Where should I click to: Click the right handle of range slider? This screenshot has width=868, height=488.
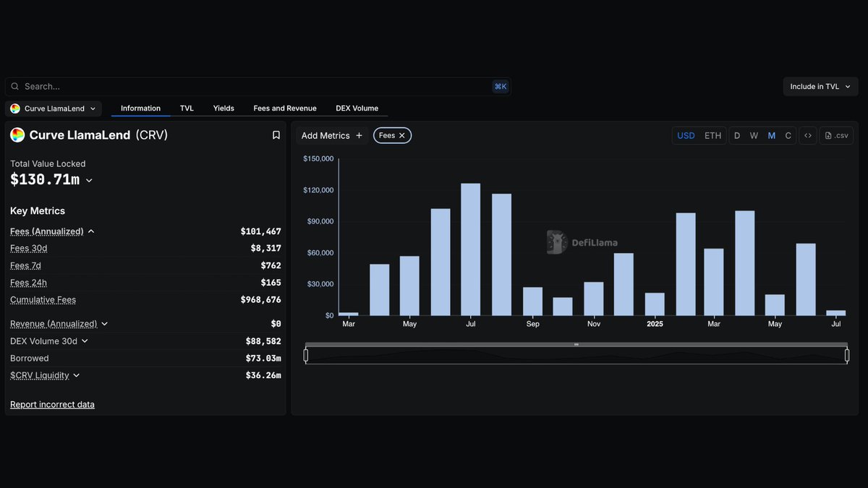pyautogui.click(x=847, y=355)
